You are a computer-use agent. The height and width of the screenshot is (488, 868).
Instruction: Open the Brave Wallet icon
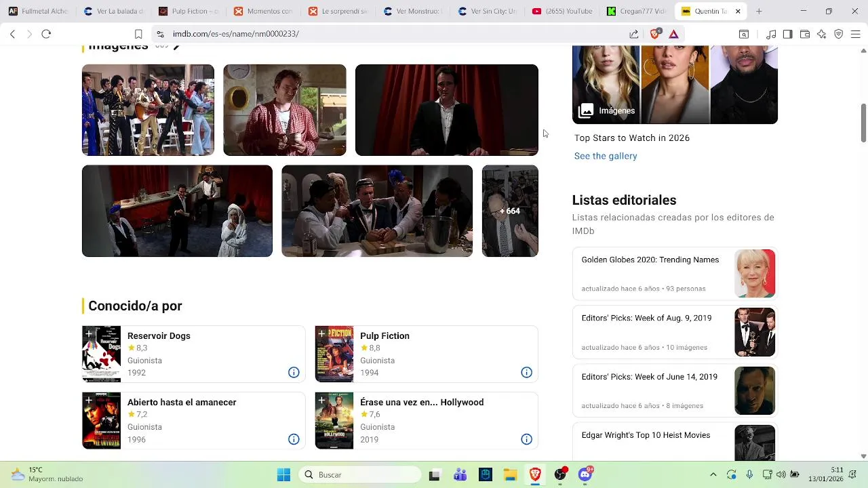click(805, 34)
